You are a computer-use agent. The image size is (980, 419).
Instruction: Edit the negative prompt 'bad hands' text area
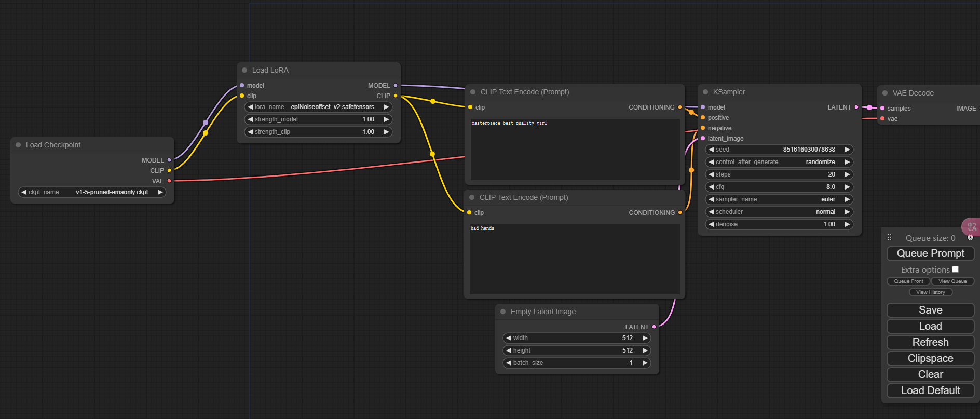pos(575,259)
